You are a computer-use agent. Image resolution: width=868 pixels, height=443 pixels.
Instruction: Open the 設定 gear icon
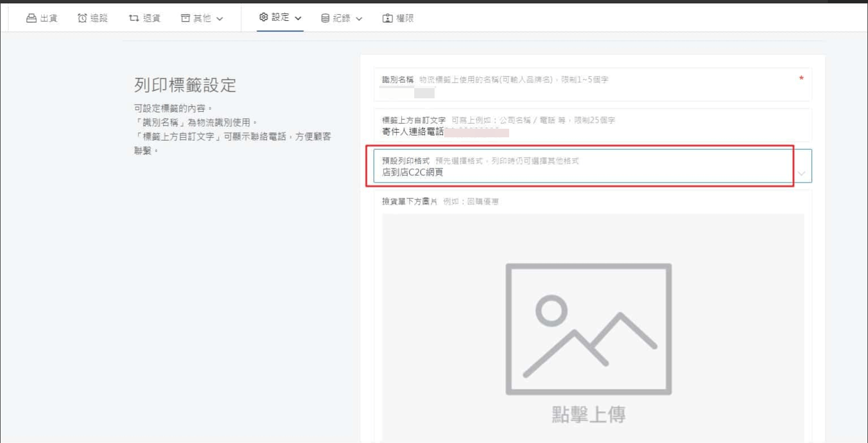point(262,18)
